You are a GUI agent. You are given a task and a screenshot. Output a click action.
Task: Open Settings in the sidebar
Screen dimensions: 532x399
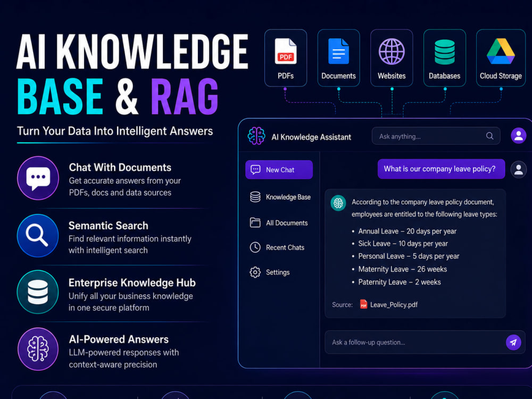[x=270, y=272]
